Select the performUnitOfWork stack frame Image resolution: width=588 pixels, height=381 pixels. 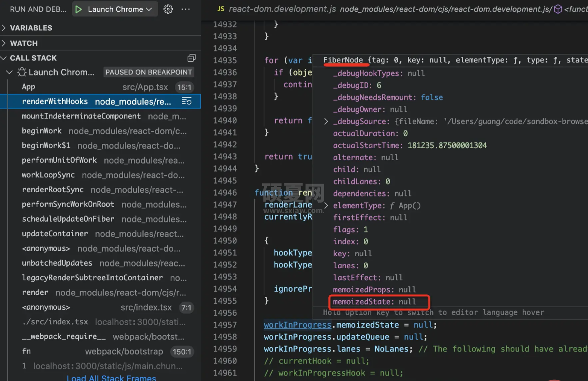click(100, 161)
